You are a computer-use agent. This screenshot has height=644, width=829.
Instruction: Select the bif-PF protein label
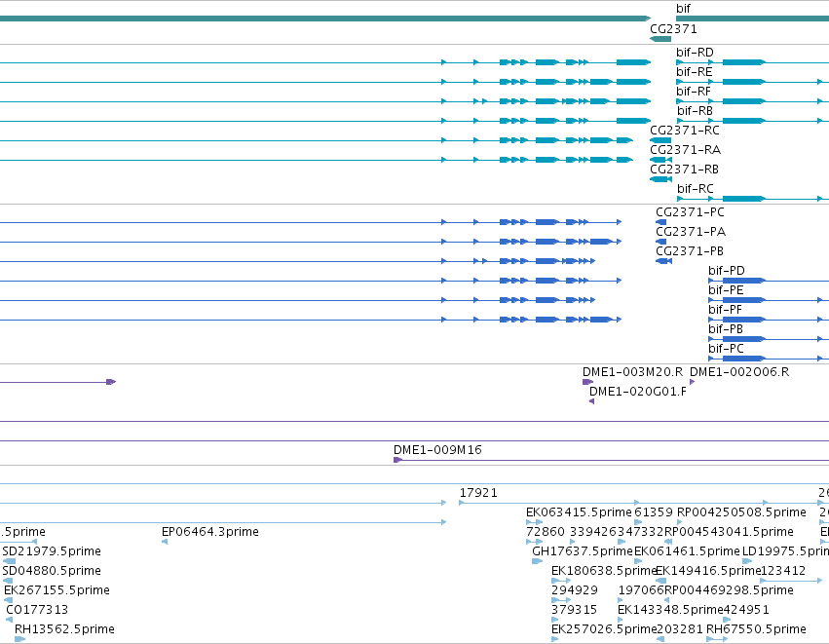(x=726, y=311)
